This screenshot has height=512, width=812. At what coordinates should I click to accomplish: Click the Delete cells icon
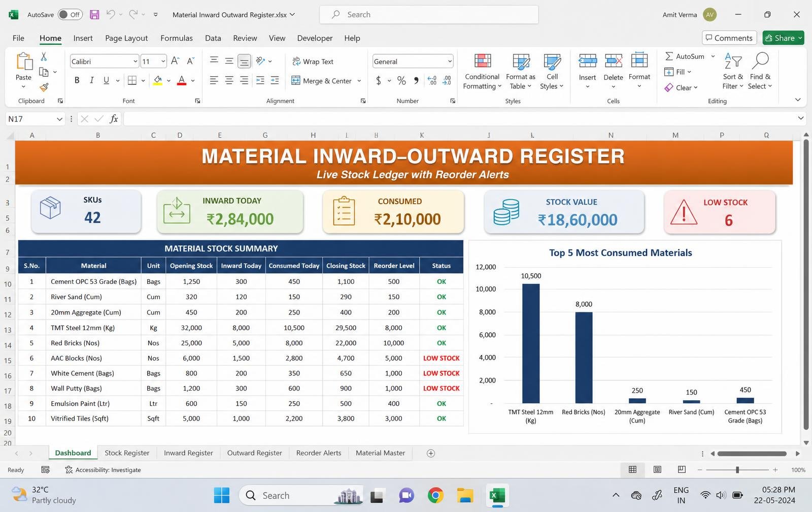[613, 61]
